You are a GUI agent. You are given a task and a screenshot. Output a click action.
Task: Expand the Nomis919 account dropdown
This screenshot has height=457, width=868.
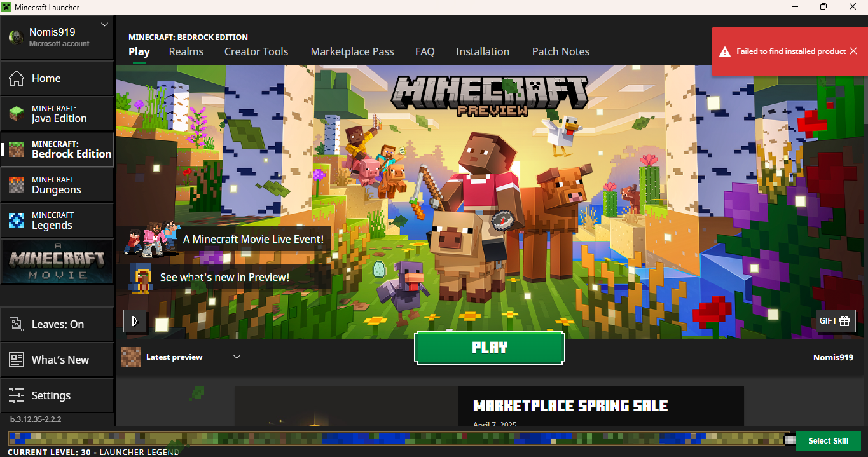105,25
